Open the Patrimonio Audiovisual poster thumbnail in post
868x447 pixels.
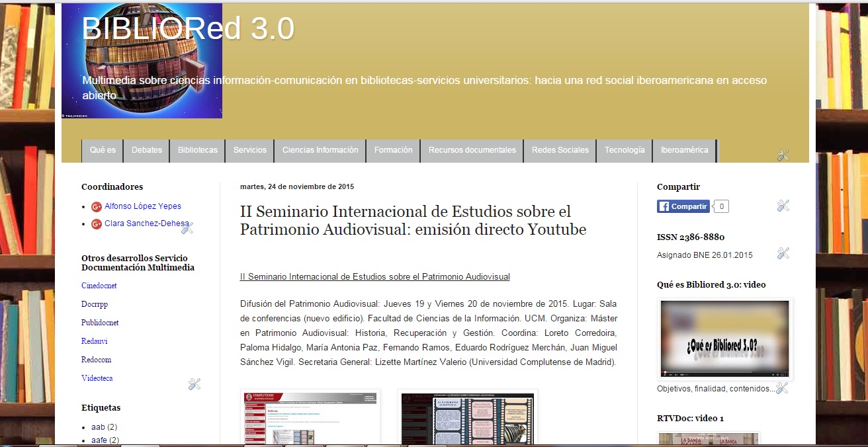coord(468,418)
